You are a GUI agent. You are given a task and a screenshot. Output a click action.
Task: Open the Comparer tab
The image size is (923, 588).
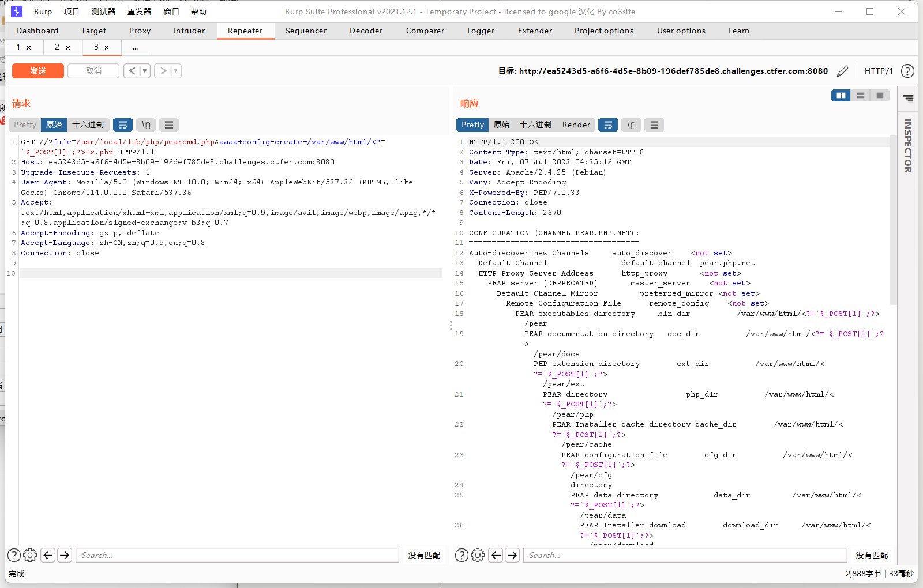click(425, 31)
